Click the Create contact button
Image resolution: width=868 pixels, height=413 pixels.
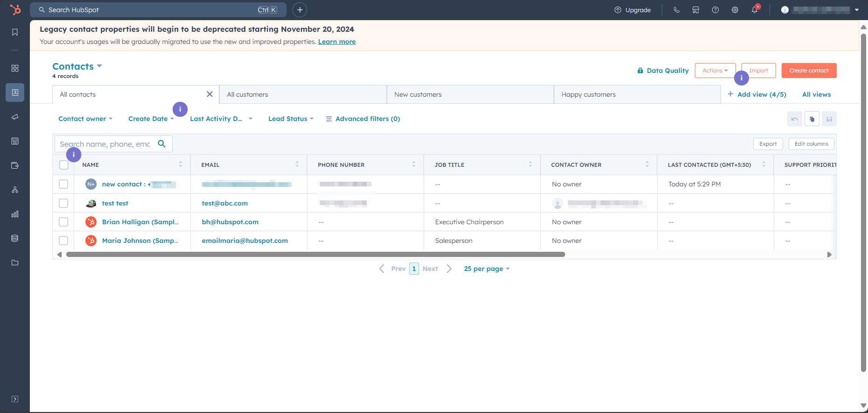(809, 71)
